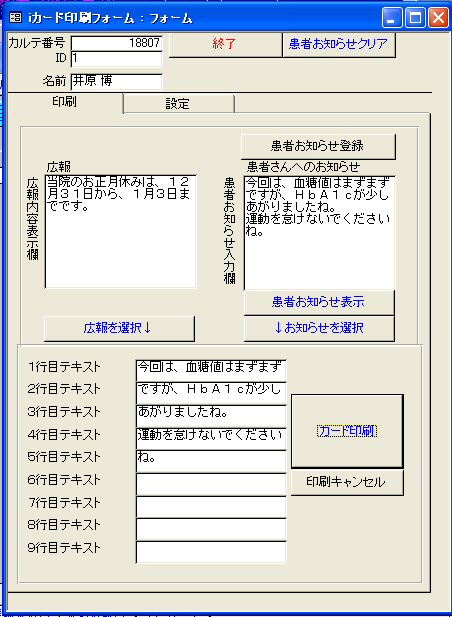
Task: Click the ID input field
Action: coord(116,59)
